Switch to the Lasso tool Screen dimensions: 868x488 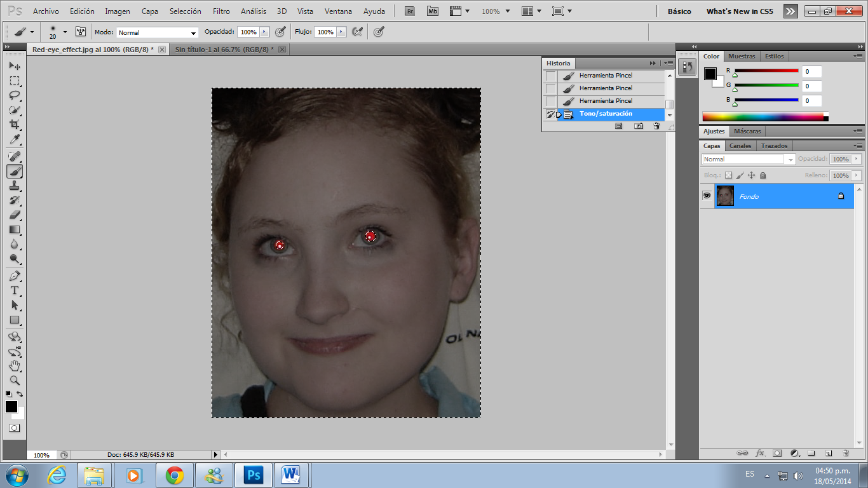pos(14,95)
